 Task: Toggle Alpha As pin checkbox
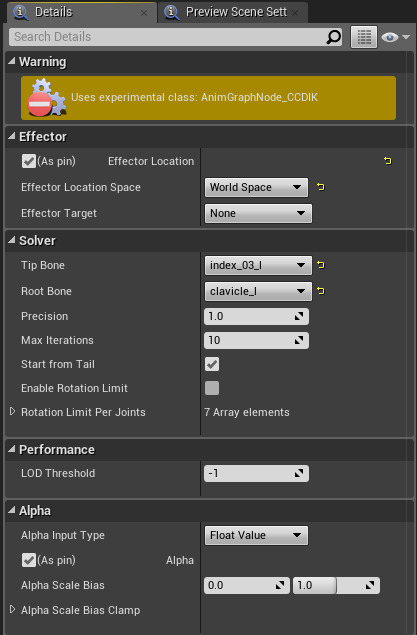click(x=29, y=560)
